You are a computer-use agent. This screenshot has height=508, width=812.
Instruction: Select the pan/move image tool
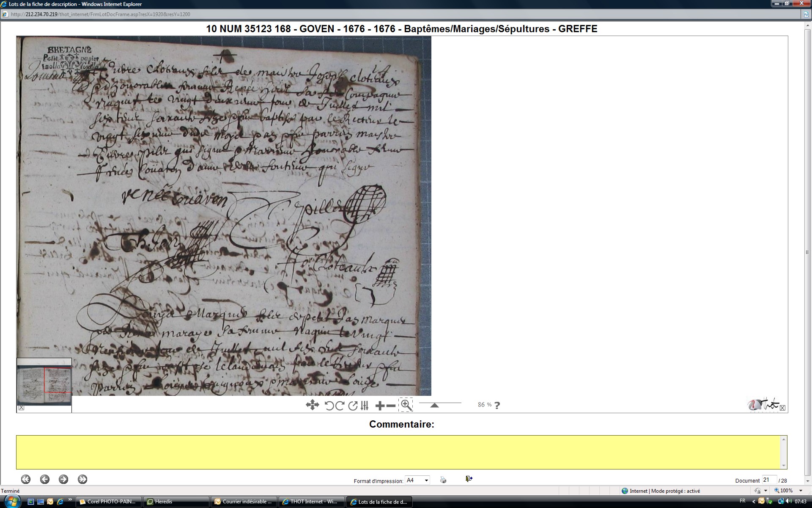click(x=312, y=405)
